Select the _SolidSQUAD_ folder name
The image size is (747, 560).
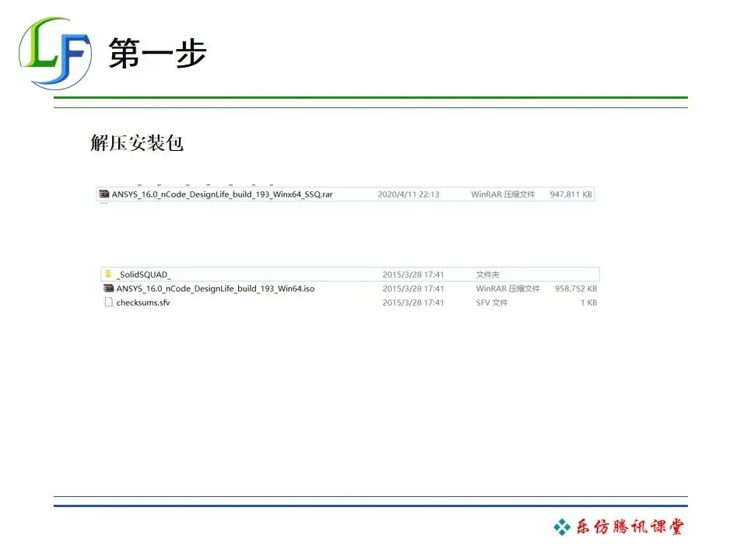(143, 275)
